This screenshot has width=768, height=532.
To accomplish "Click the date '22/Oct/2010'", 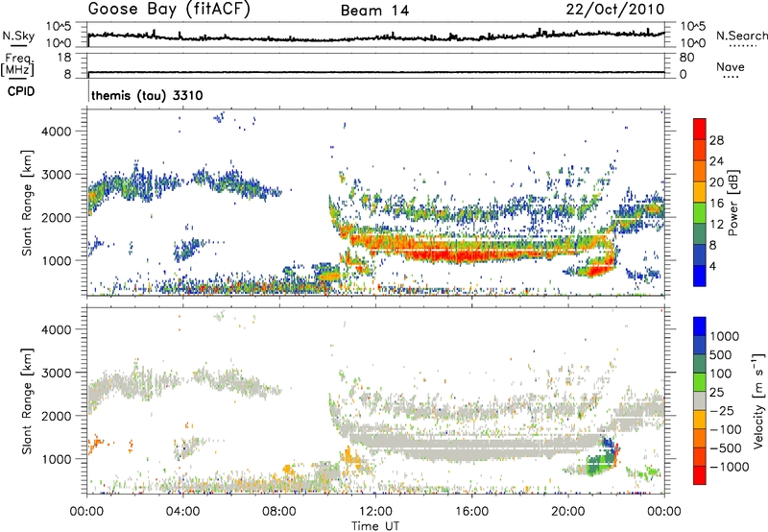I will (x=615, y=10).
